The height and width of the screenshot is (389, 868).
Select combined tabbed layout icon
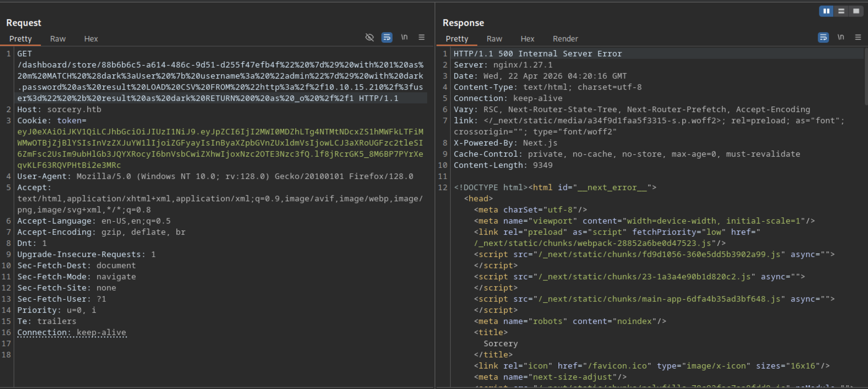[856, 11]
